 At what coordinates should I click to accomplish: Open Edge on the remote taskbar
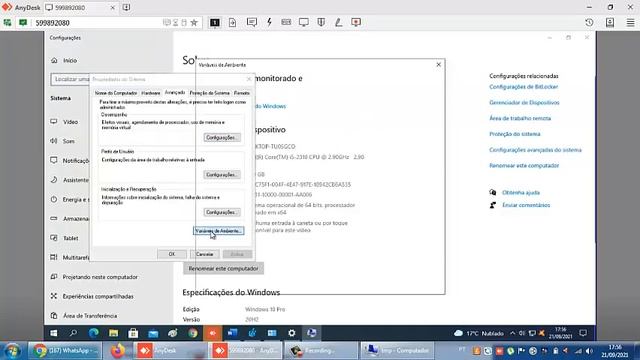pyautogui.click(x=93, y=333)
